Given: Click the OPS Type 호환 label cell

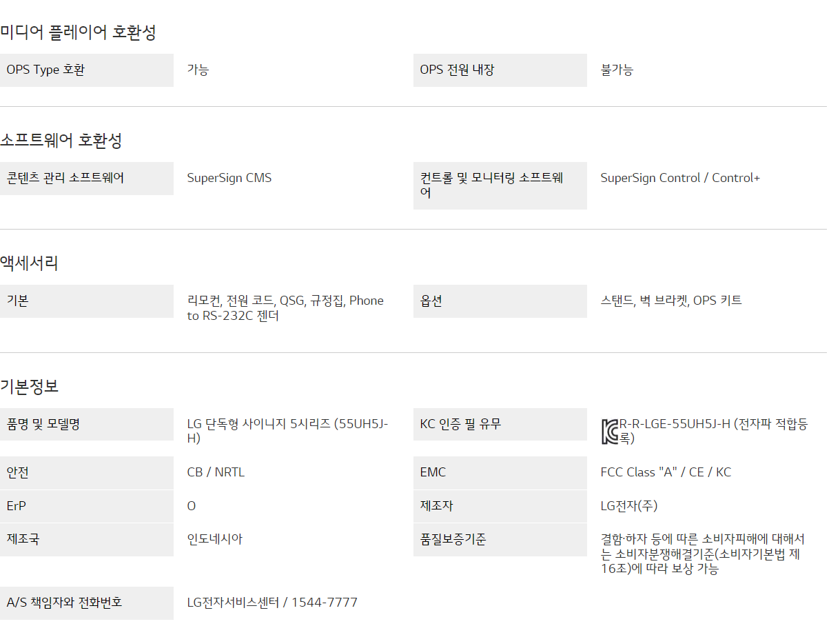Looking at the screenshot, I should pyautogui.click(x=86, y=70).
